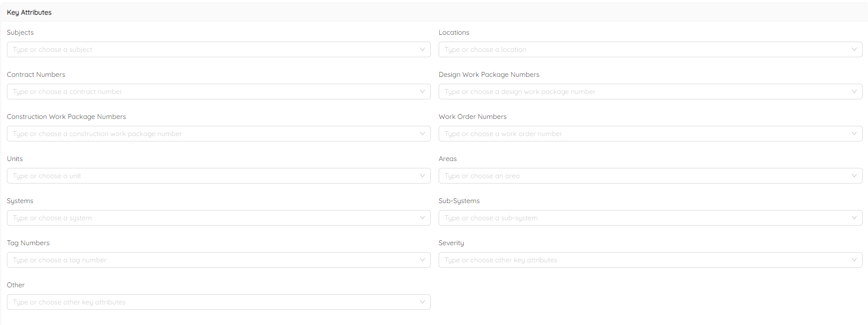Click the Locations input field
868x325 pixels.
point(641,49)
